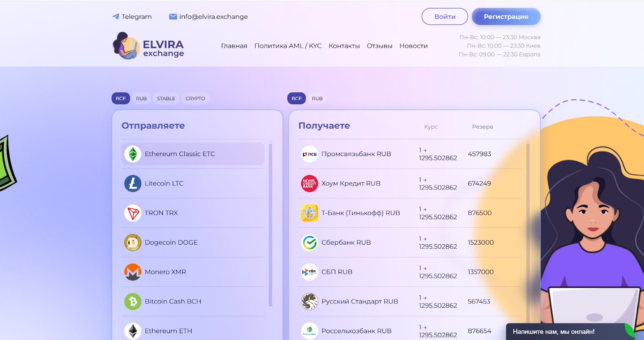Click the Telegram paper-plane icon
The image size is (644, 340).
(x=116, y=16)
